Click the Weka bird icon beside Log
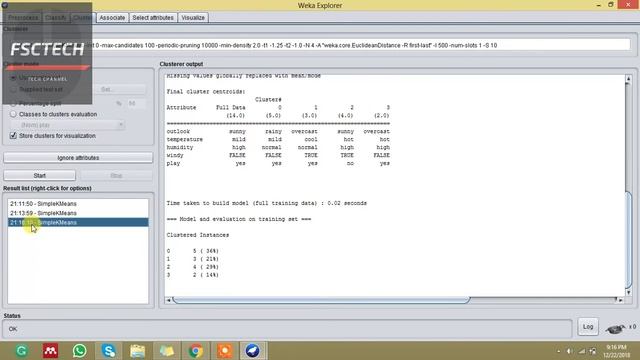The height and width of the screenshot is (360, 640). [615, 328]
